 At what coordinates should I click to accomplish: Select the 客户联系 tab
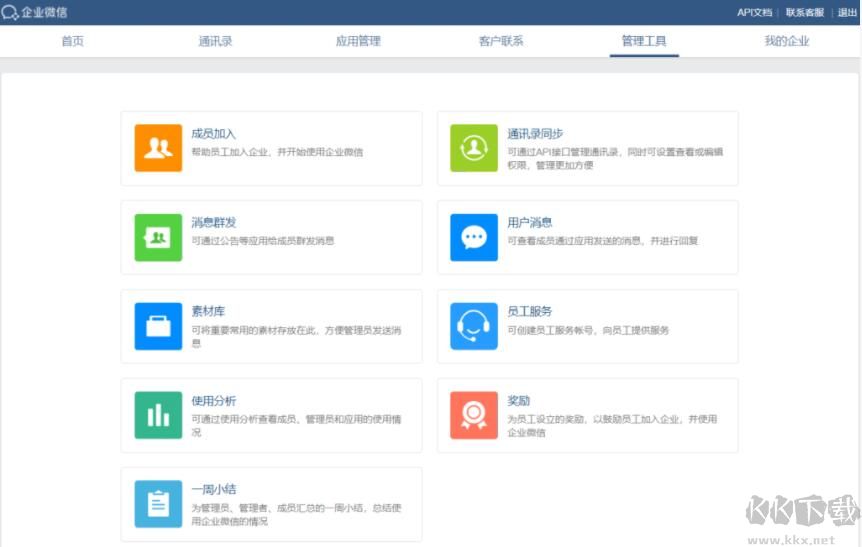coord(501,41)
